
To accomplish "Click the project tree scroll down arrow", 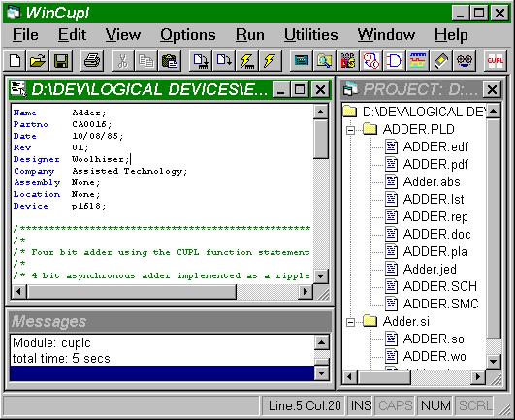I will pos(494,362).
